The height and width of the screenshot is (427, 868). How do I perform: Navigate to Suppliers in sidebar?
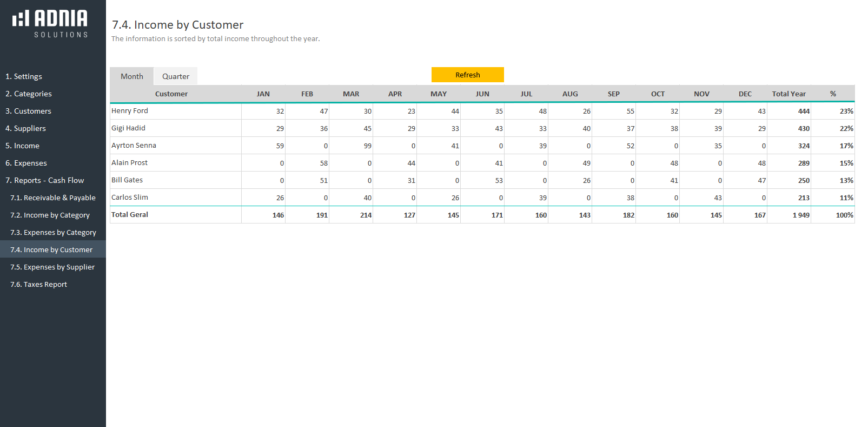(25, 128)
